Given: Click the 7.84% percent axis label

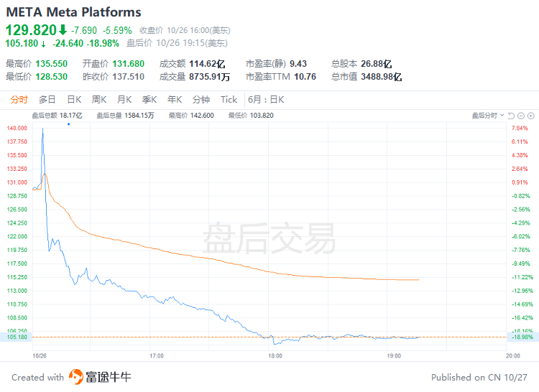Looking at the screenshot, I should tap(520, 128).
